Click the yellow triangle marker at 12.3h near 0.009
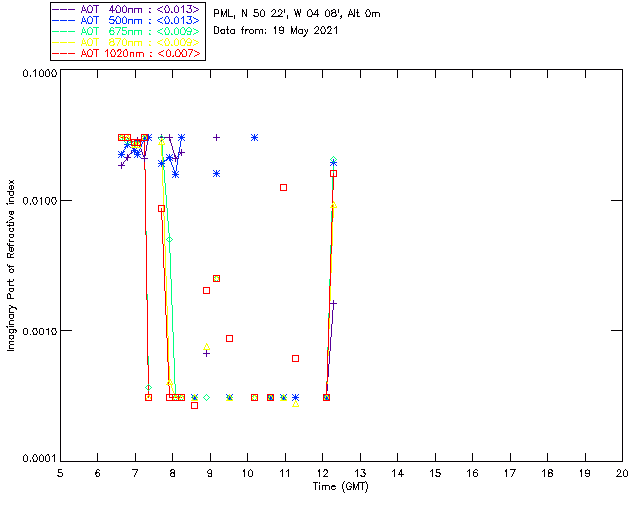The width and height of the screenshot is (640, 512). pyautogui.click(x=333, y=205)
